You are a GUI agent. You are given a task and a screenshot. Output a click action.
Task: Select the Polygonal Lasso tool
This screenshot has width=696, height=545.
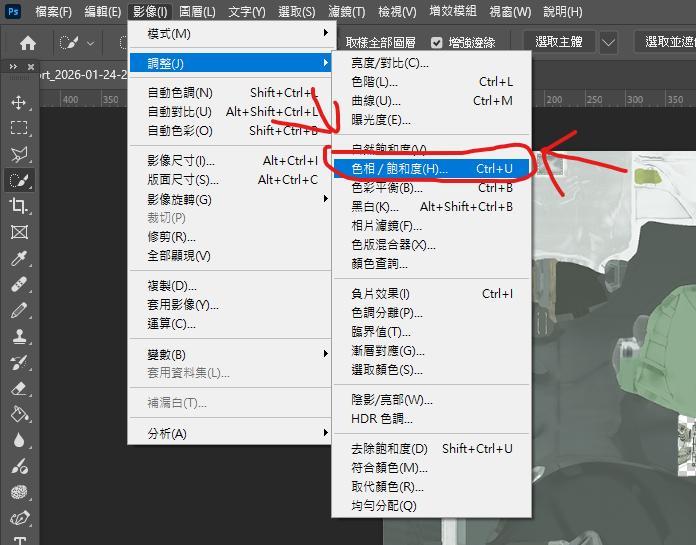coord(19,154)
